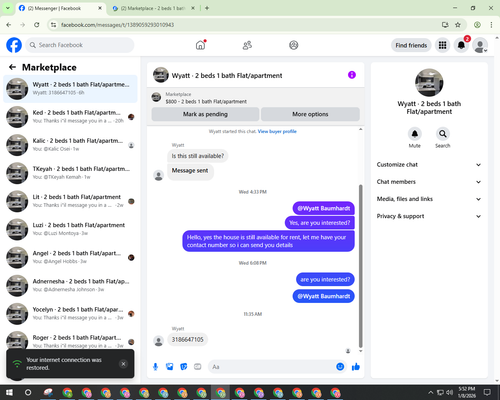Open the Home feed icon
This screenshot has width=500, height=400.
(200, 45)
